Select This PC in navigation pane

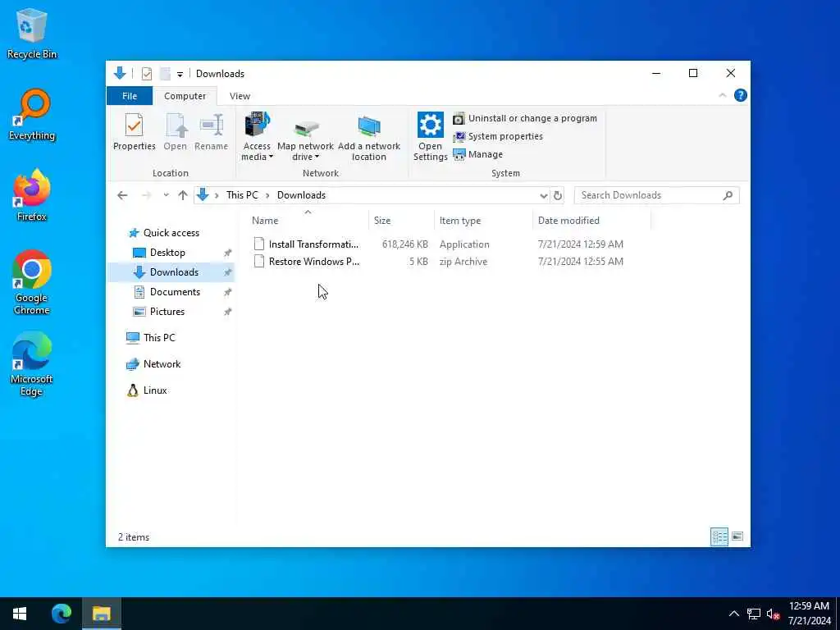pos(159,338)
